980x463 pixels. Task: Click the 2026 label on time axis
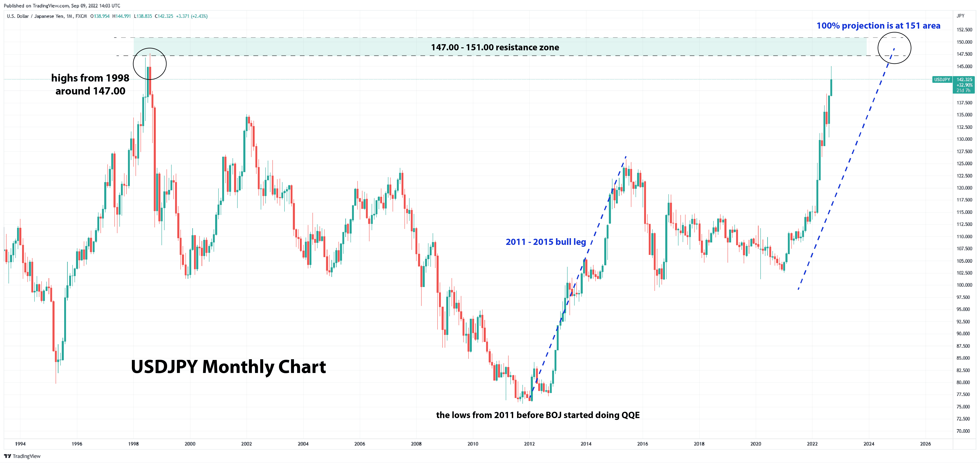(x=925, y=444)
